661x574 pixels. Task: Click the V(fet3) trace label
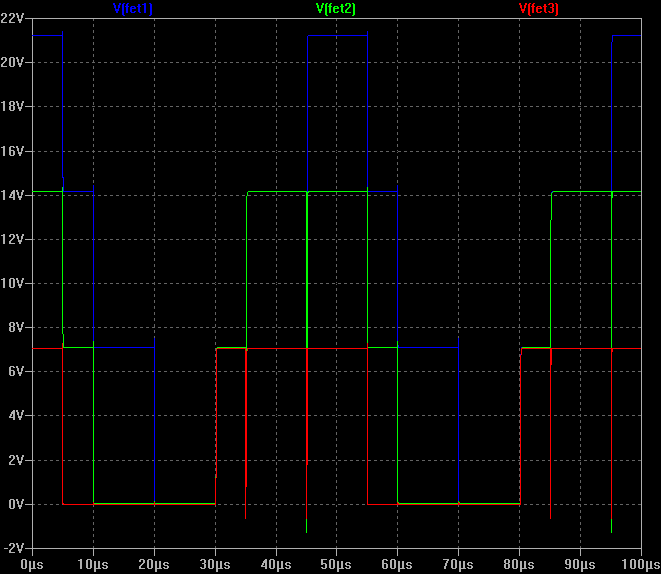pos(538,8)
